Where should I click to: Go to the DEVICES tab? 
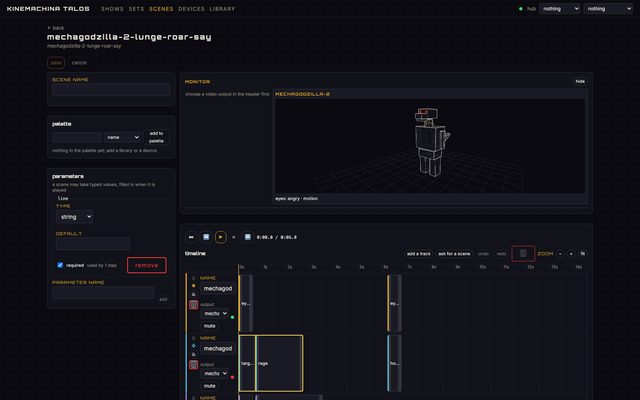191,9
